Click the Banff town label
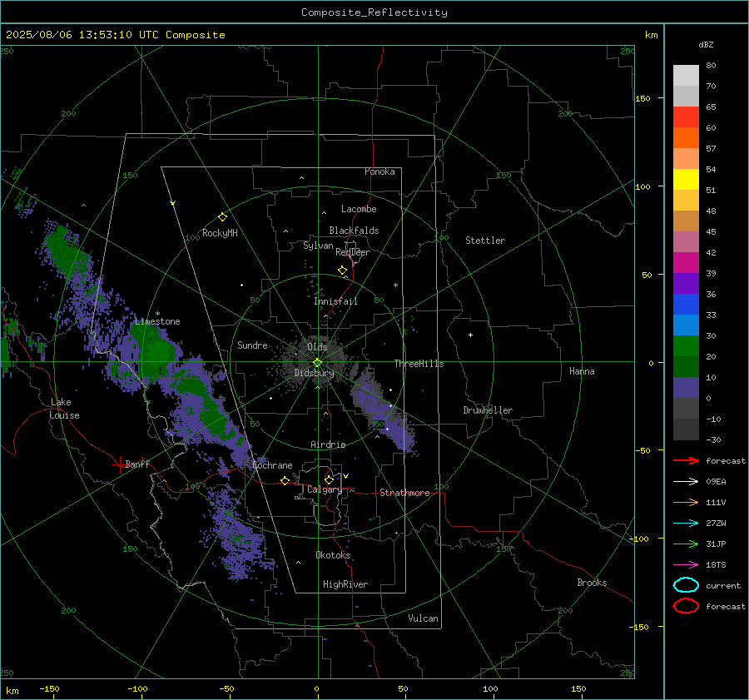 (137, 464)
